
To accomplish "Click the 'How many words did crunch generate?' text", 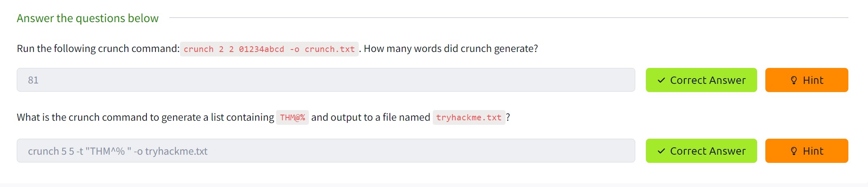I will [x=451, y=49].
